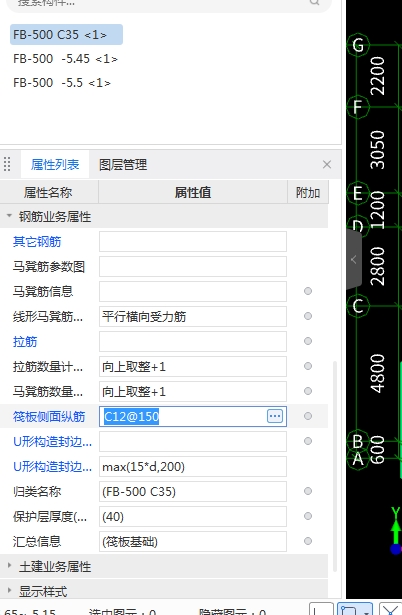Screen dimensions: 402x615
Task: Click dimension text 3050
Action: [377, 149]
